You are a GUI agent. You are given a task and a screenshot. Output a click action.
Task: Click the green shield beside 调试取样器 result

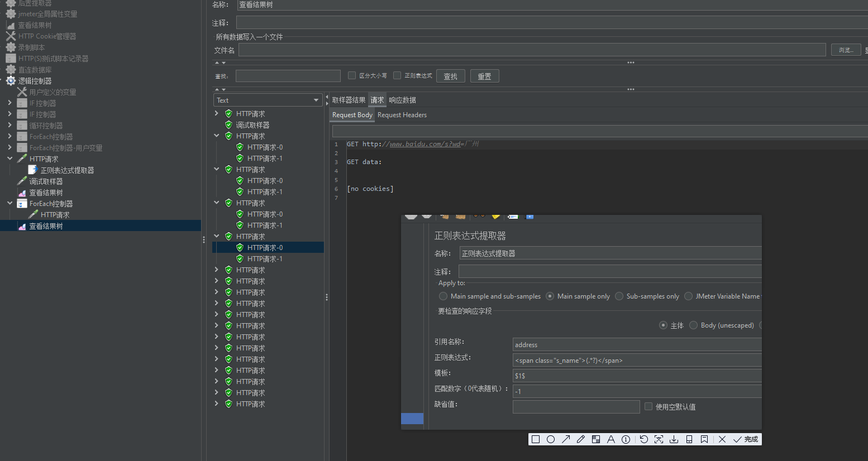click(228, 125)
